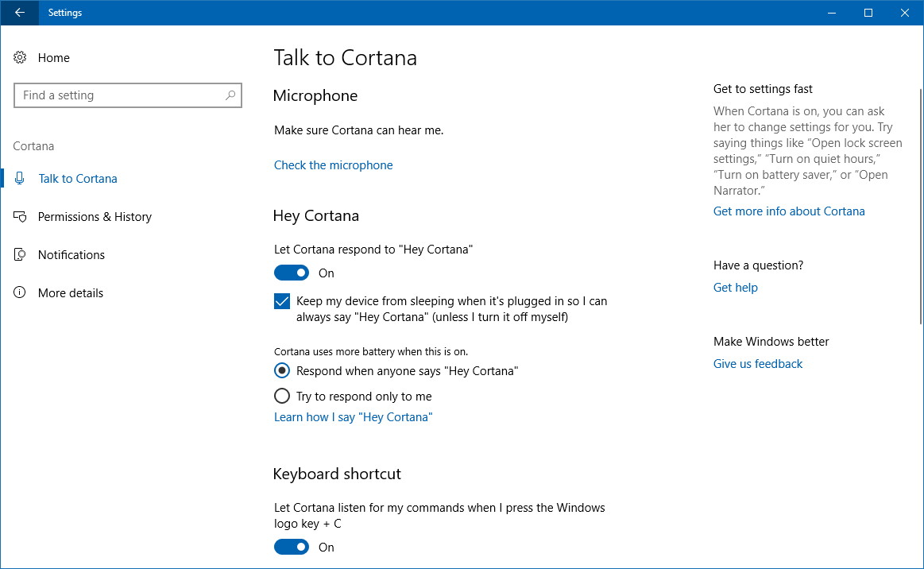This screenshot has width=924, height=569.
Task: Select Talk to Cortana in sidebar
Action: (x=78, y=178)
